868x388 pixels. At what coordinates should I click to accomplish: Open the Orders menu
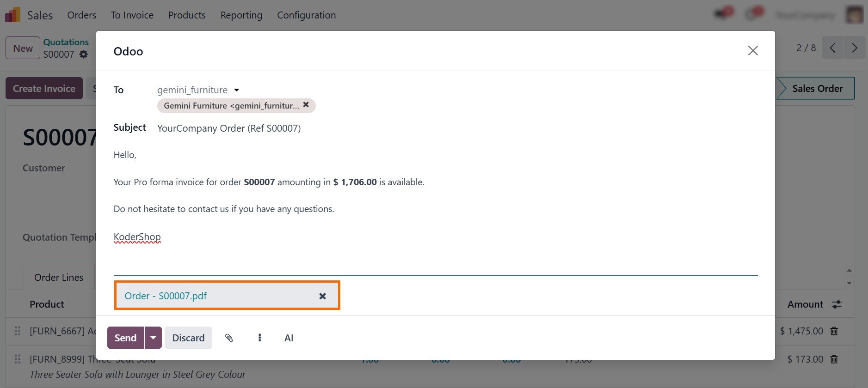pyautogui.click(x=82, y=15)
